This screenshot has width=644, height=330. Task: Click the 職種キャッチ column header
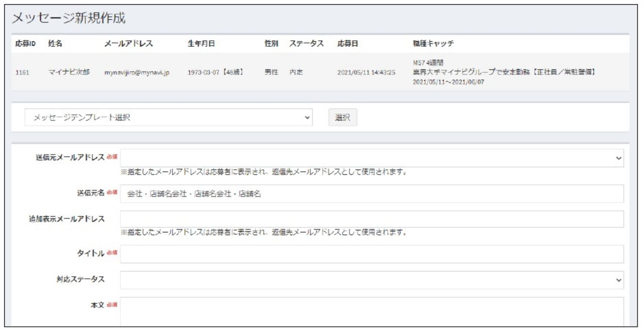click(x=433, y=44)
